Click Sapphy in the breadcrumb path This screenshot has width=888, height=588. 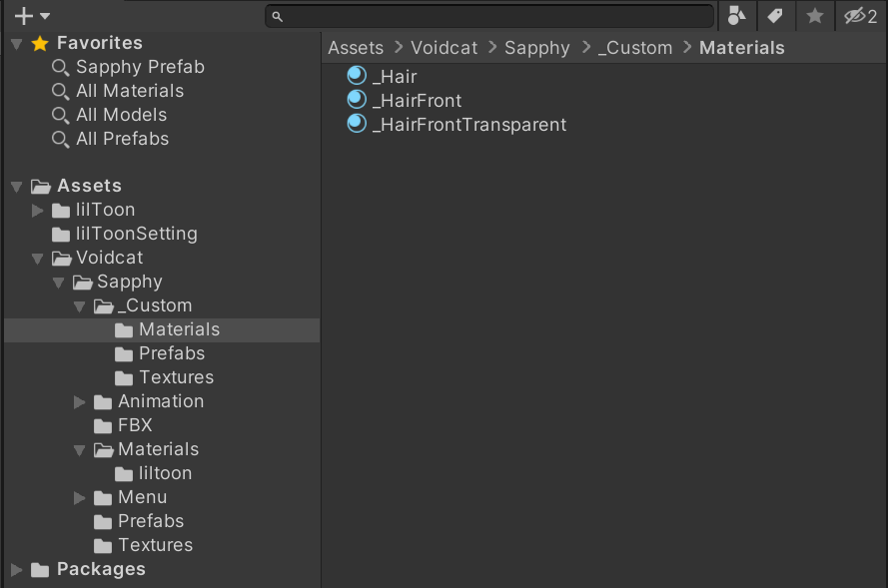point(537,48)
